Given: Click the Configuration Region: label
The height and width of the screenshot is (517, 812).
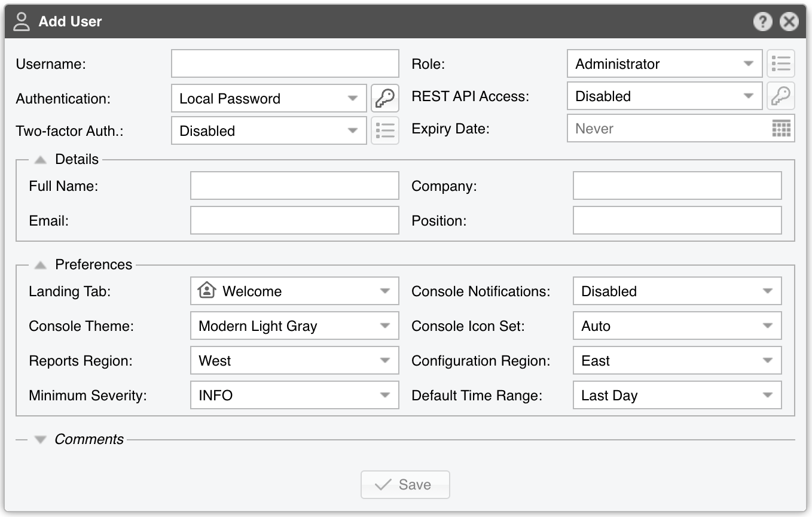Looking at the screenshot, I should [x=481, y=361].
